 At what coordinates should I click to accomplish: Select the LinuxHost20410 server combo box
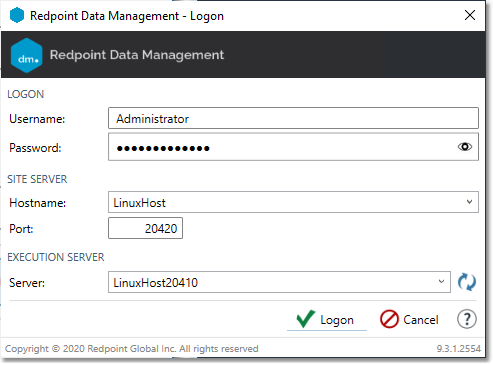pos(279,282)
